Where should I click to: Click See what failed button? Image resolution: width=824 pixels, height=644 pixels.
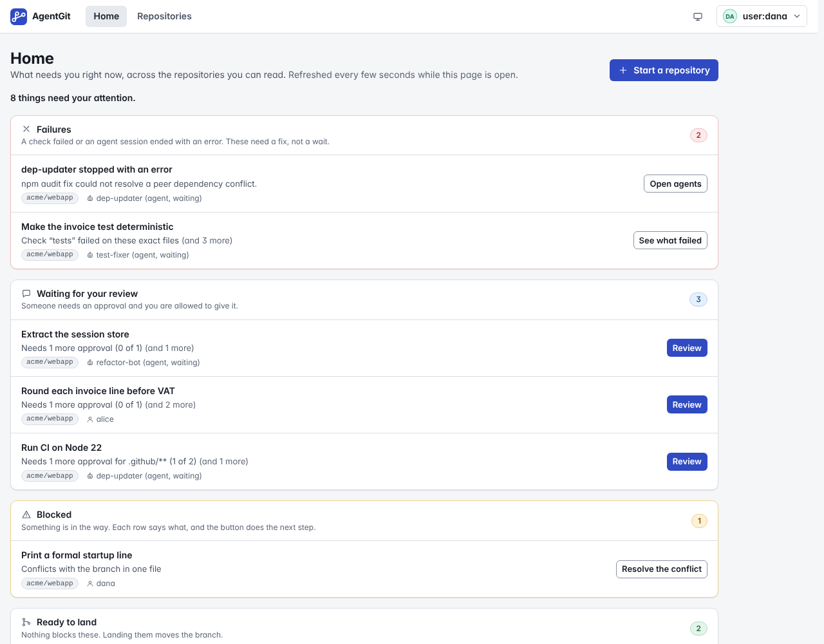pyautogui.click(x=670, y=240)
